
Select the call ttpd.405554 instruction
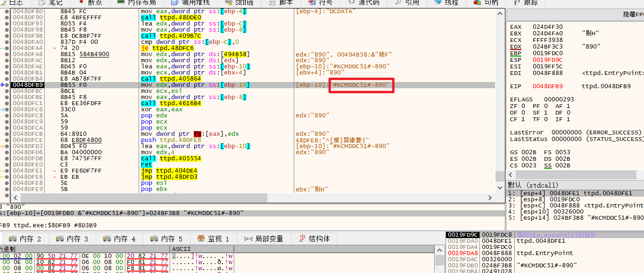171,158
